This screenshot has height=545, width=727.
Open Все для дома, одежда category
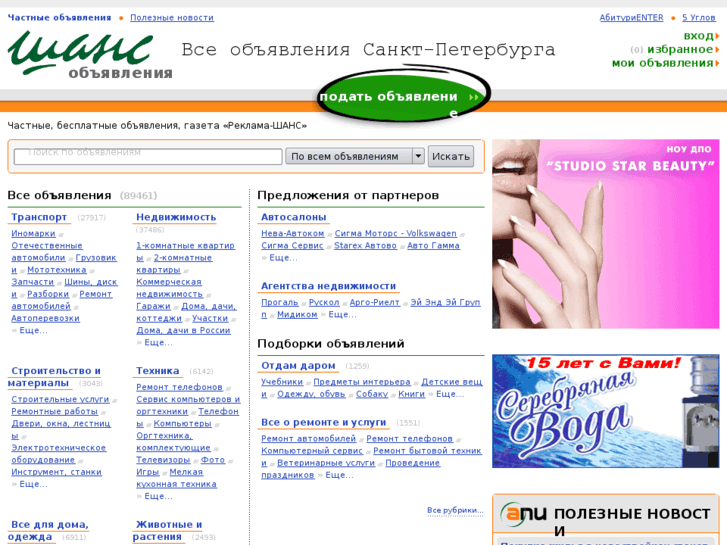[48, 530]
